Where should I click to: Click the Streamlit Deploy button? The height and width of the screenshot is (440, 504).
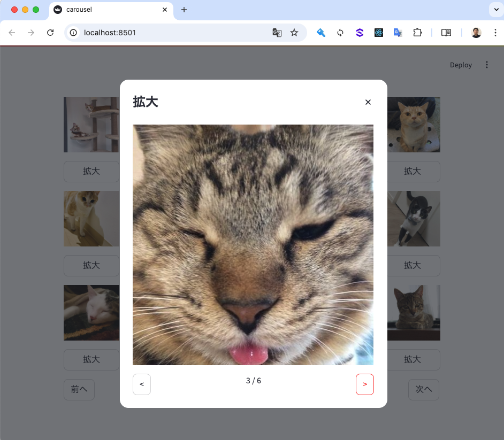point(461,65)
